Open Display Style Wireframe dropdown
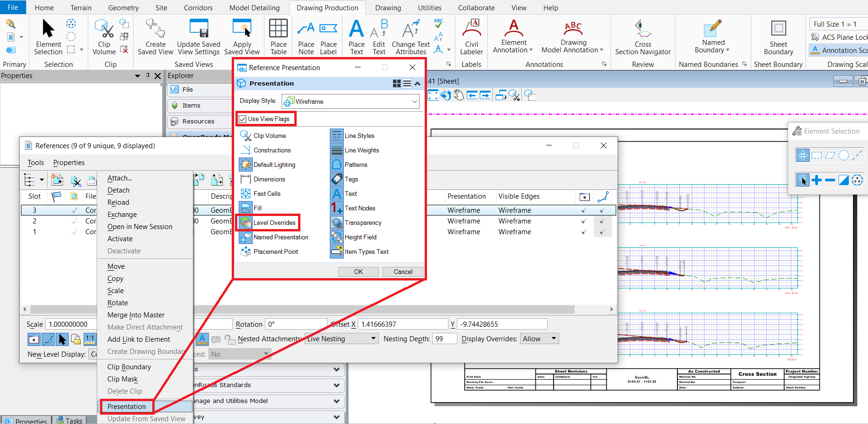 pyautogui.click(x=350, y=101)
